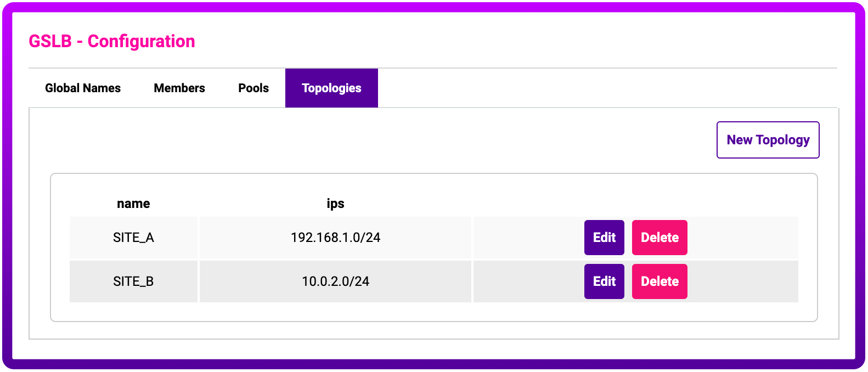Click blank space right of SITE_A Delete button
Viewport: 868px width, 372px height.
tap(741, 238)
